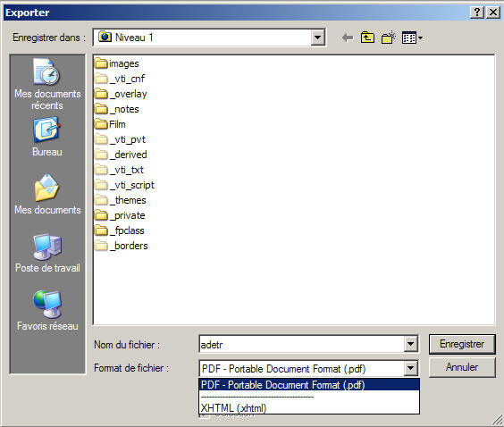Go up one folder level
504x427 pixels.
click(x=367, y=38)
